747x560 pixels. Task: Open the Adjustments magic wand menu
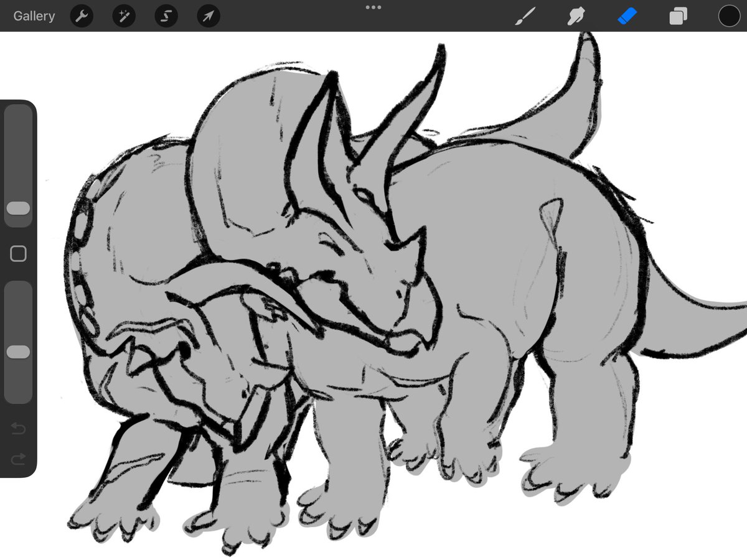123,16
